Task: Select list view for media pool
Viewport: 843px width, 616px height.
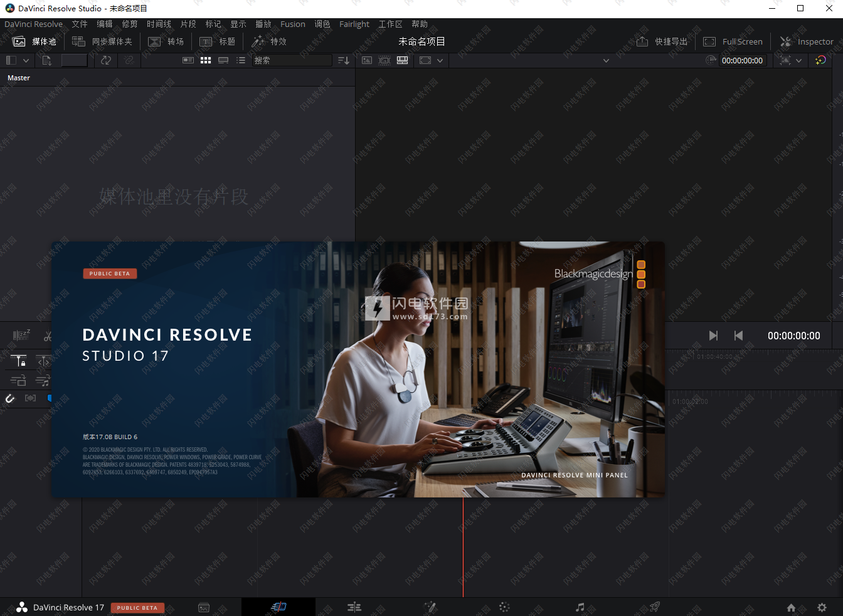Action: (x=241, y=60)
